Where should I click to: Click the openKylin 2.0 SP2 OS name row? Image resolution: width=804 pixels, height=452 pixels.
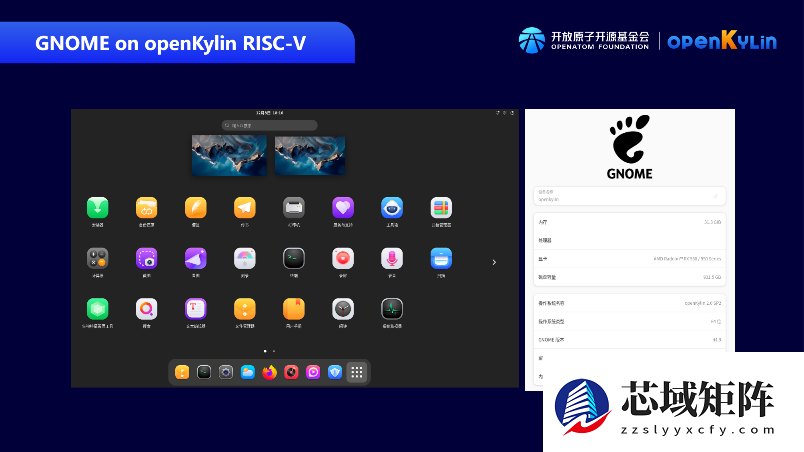tap(630, 303)
